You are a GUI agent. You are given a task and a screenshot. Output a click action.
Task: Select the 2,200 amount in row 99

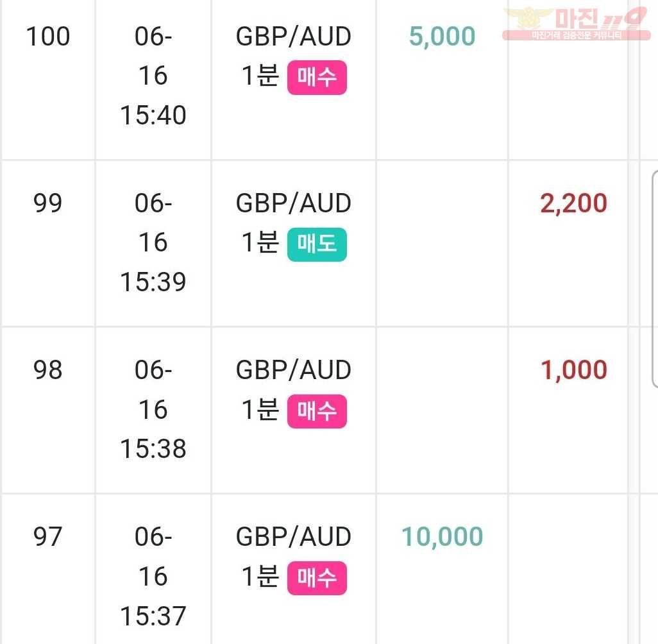[573, 203]
